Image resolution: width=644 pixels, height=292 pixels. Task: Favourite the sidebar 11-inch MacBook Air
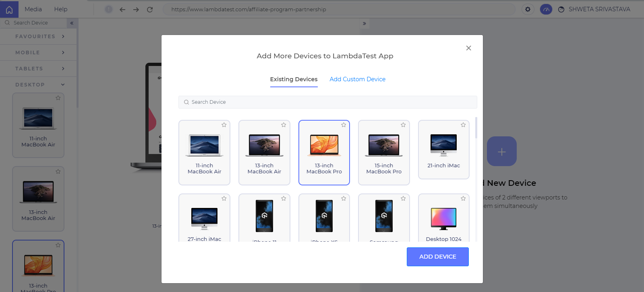(58, 98)
